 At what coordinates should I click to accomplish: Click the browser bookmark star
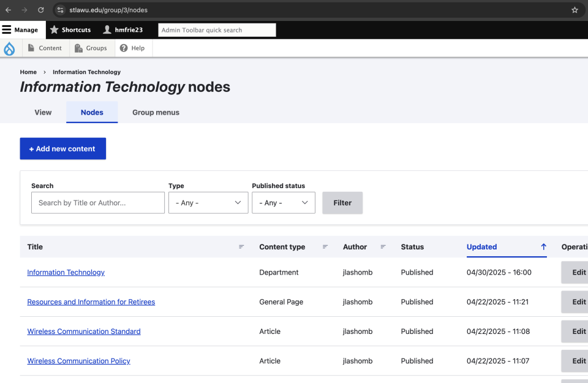coord(575,10)
